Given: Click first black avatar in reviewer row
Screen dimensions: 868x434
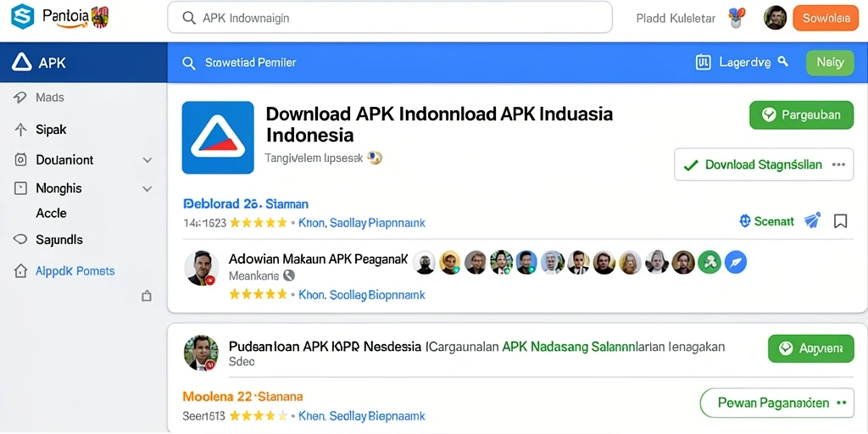Looking at the screenshot, I should [x=424, y=263].
